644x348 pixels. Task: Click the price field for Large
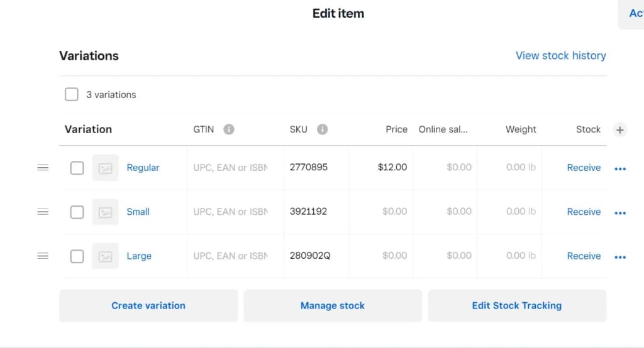[x=380, y=256]
